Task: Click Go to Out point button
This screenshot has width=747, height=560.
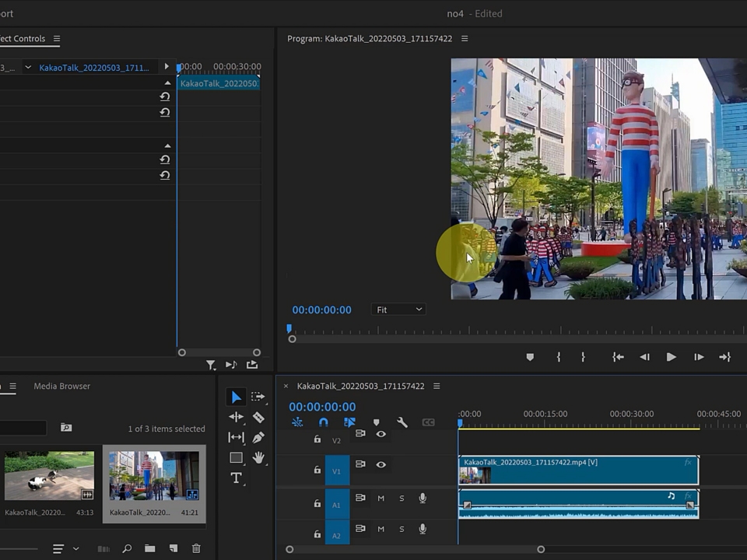Action: (x=724, y=357)
